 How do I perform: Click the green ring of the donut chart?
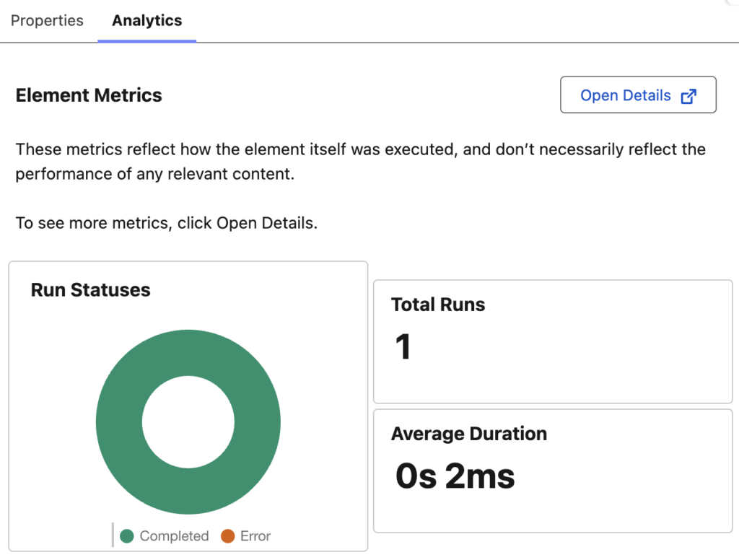118,422
